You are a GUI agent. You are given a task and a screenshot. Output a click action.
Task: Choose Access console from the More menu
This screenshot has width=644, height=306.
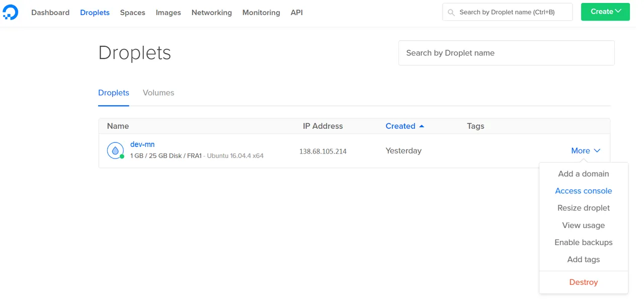tap(584, 191)
